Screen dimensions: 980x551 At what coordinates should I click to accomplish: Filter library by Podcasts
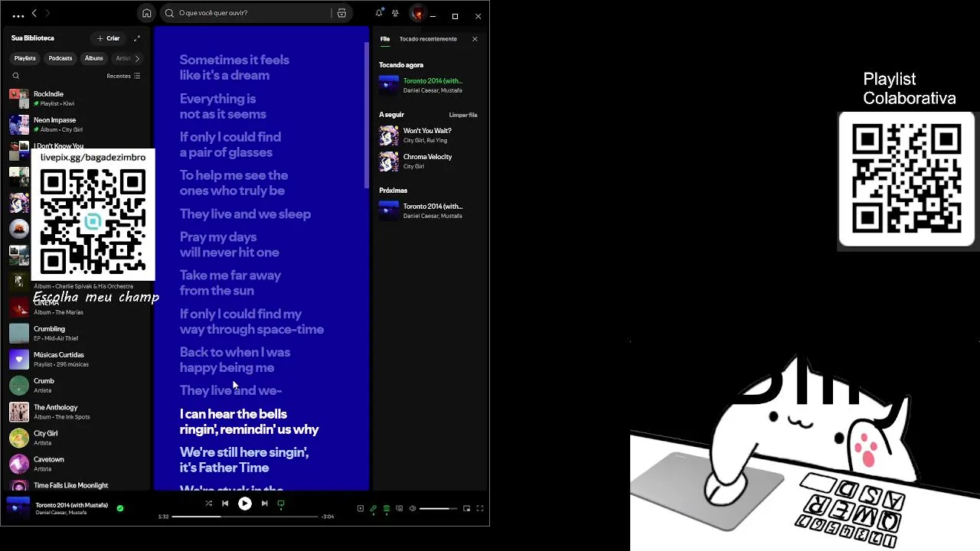[60, 58]
